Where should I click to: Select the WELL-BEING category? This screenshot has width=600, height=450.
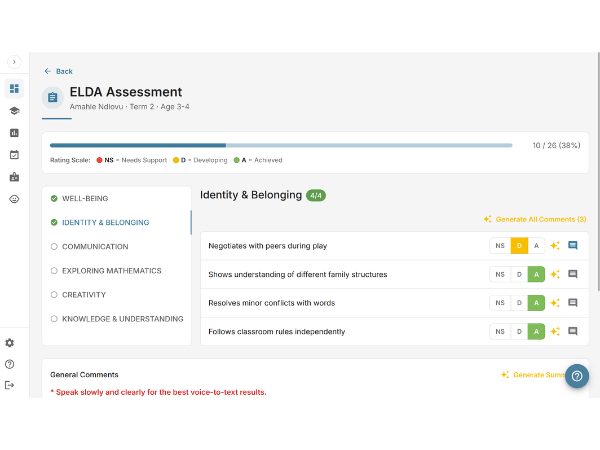click(117, 199)
